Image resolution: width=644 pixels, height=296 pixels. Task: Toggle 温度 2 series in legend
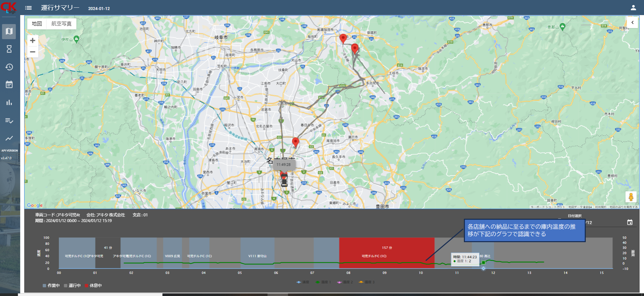345,282
